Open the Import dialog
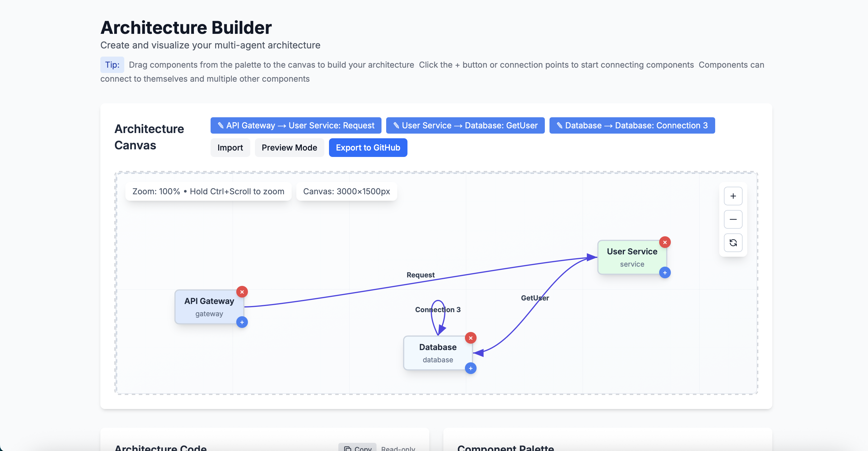868x451 pixels. 230,148
